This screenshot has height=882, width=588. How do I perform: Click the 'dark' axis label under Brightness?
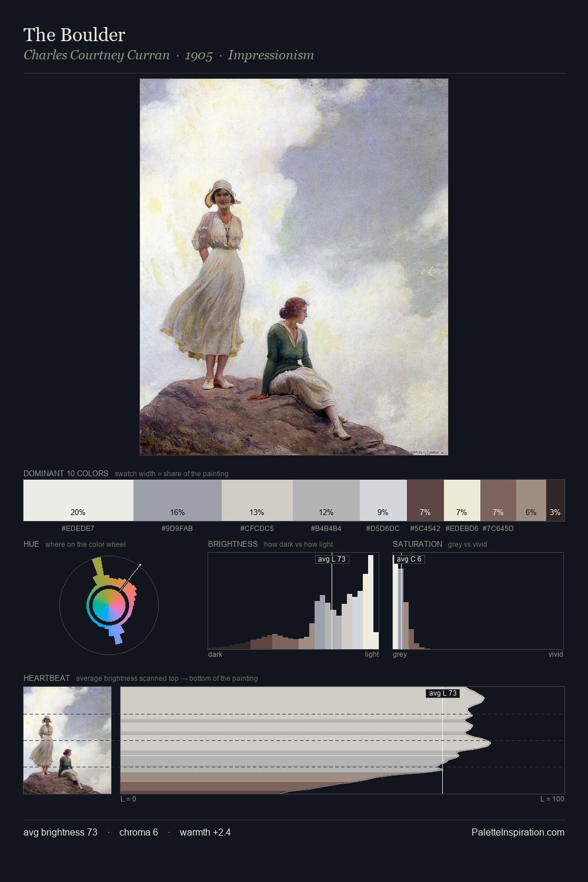[x=215, y=654]
